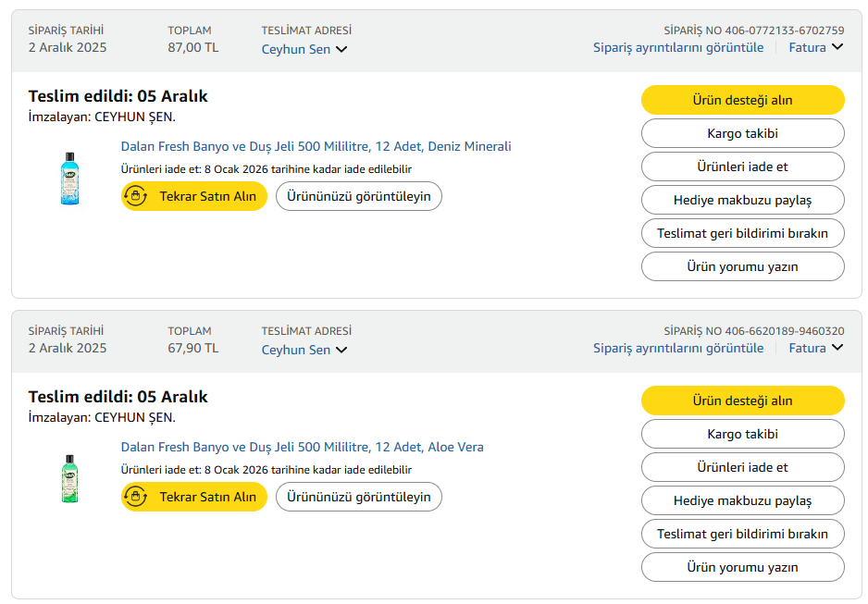Viewport: 868px width, 604px height.
Task: Click Hediye makbuzu paylaş in second order
Action: [743, 500]
